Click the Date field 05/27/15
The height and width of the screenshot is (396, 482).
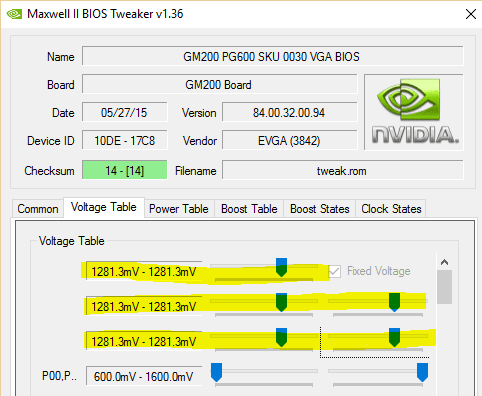point(125,113)
